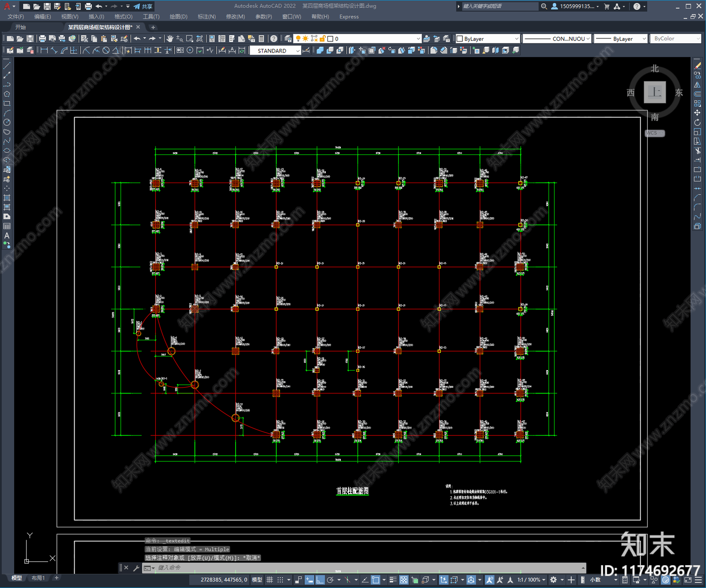The height and width of the screenshot is (588, 706).
Task: Open Layer Properties Manager icon
Action: coord(288,39)
